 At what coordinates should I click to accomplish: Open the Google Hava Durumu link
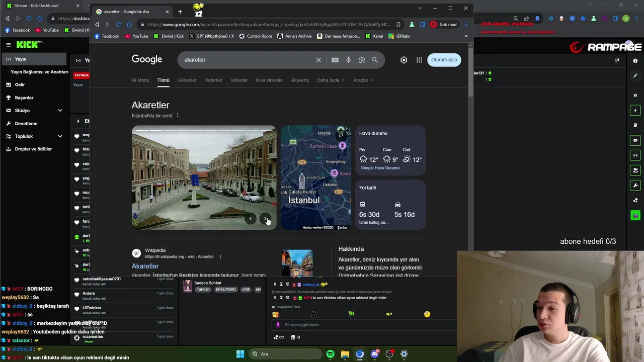pos(380,168)
